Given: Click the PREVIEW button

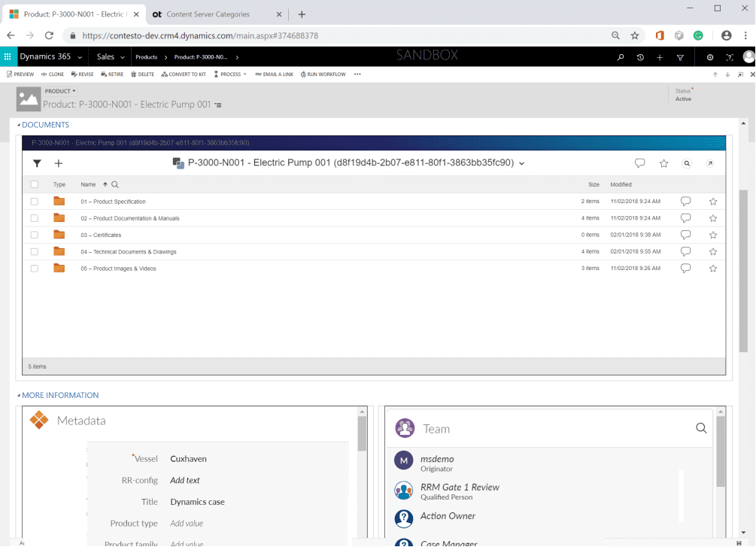Looking at the screenshot, I should point(20,74).
